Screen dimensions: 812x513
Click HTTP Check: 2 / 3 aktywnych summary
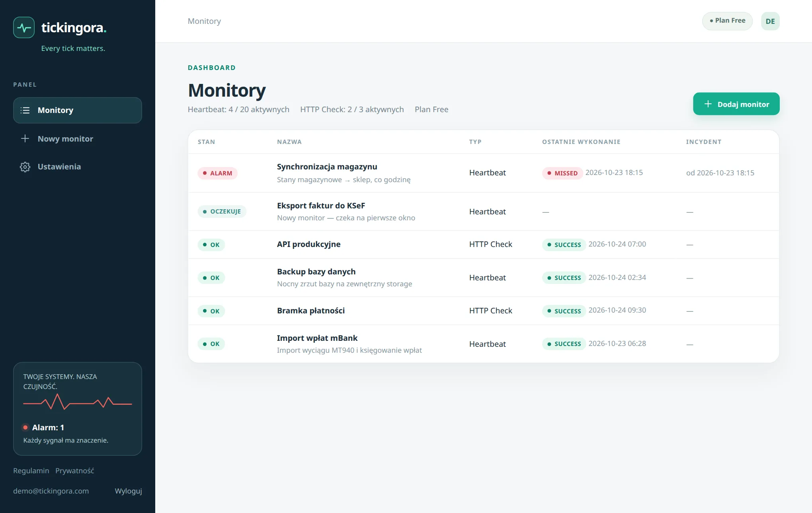(x=352, y=109)
